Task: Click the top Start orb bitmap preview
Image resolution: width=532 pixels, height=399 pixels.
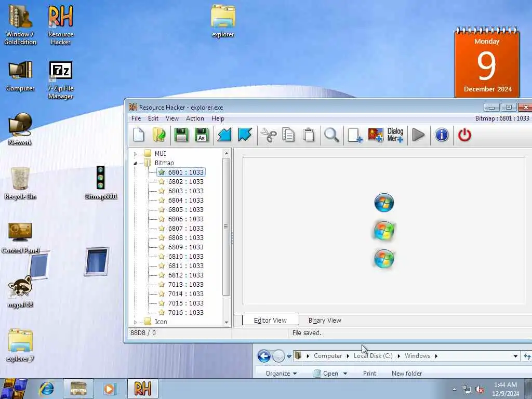Action: pyautogui.click(x=384, y=203)
